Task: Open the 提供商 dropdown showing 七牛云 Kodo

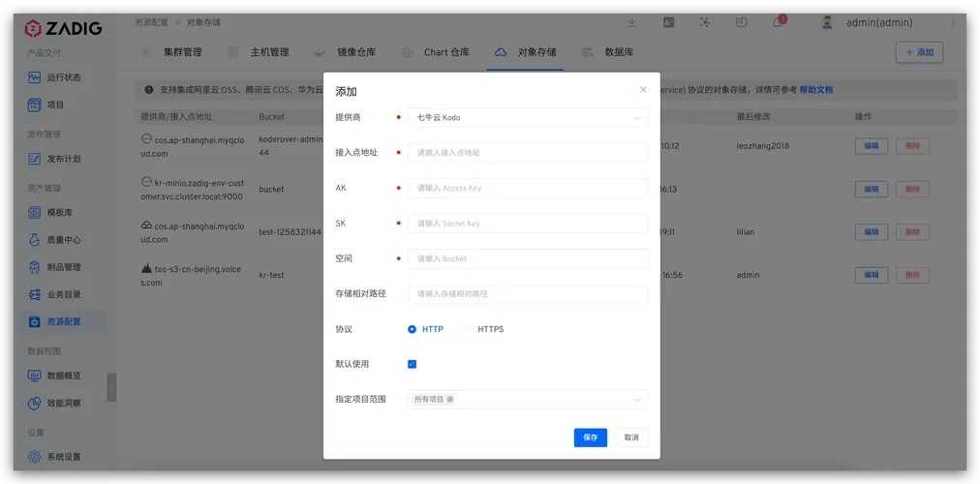Action: pos(528,117)
